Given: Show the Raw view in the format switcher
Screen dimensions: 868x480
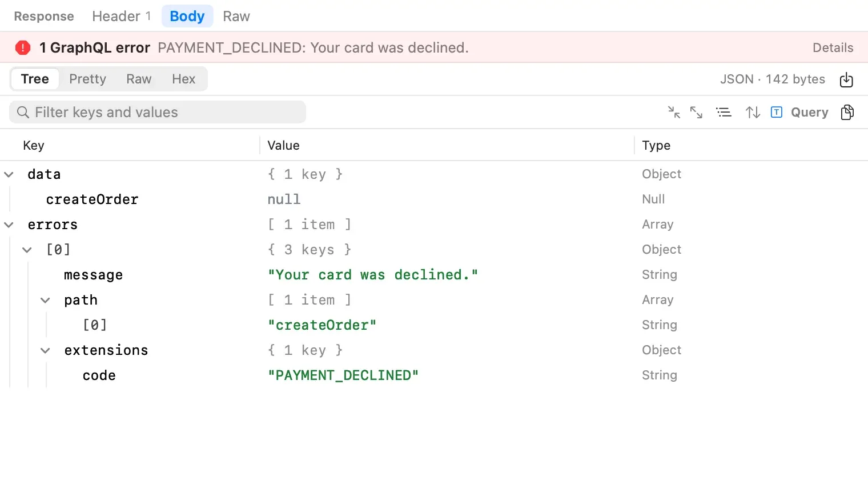Looking at the screenshot, I should click(x=139, y=79).
